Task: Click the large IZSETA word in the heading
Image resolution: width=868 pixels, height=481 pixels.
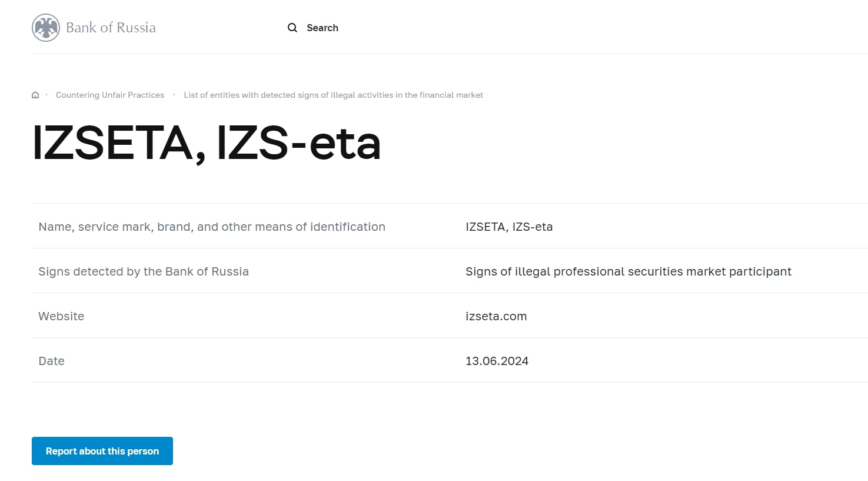Action: [112, 143]
